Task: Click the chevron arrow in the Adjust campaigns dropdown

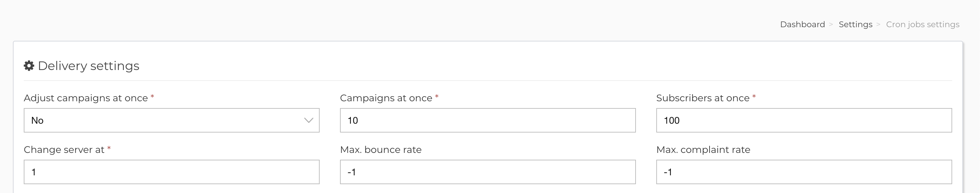Action: coord(308,120)
